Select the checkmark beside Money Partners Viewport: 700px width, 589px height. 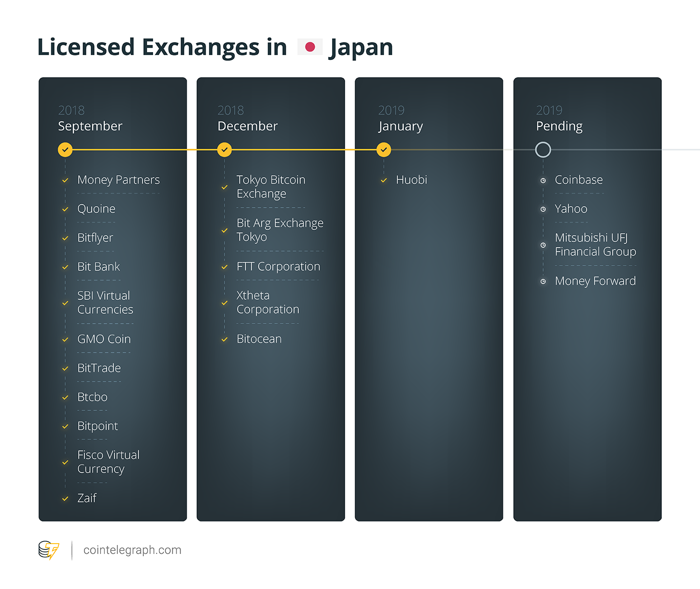click(x=65, y=180)
